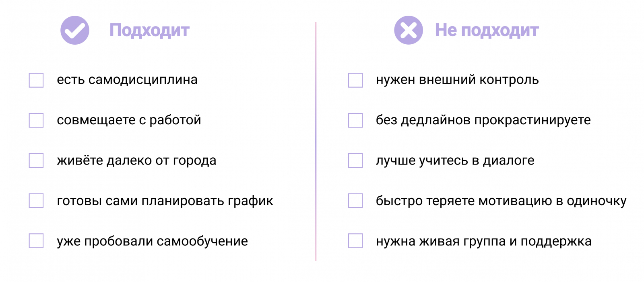Check the 'нужен внешний контроль' checkbox

[x=355, y=80]
